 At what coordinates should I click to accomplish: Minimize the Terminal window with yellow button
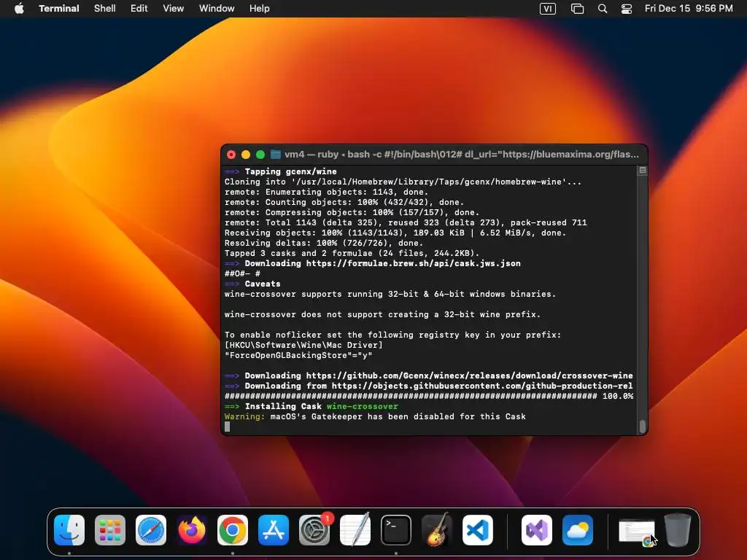[246, 155]
